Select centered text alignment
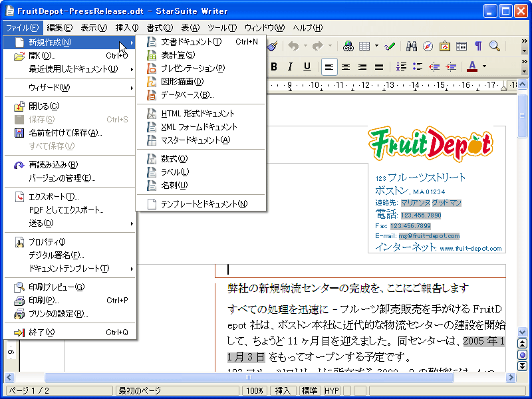 [346, 66]
